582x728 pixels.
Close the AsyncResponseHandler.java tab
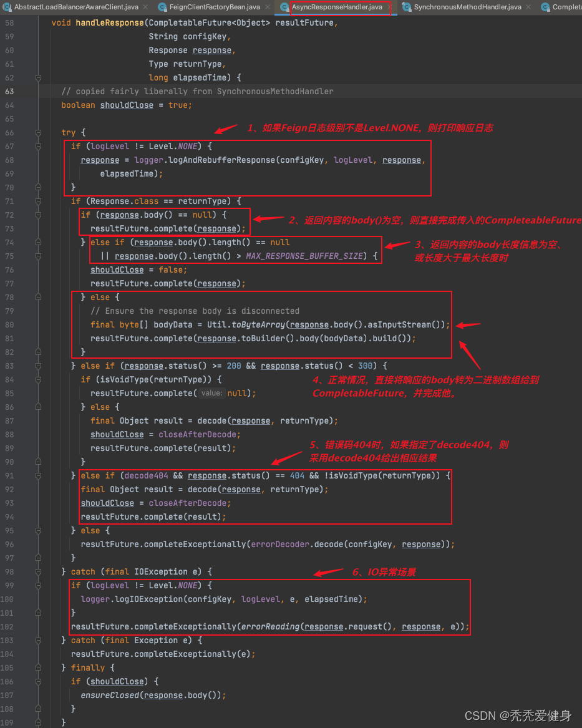point(389,7)
